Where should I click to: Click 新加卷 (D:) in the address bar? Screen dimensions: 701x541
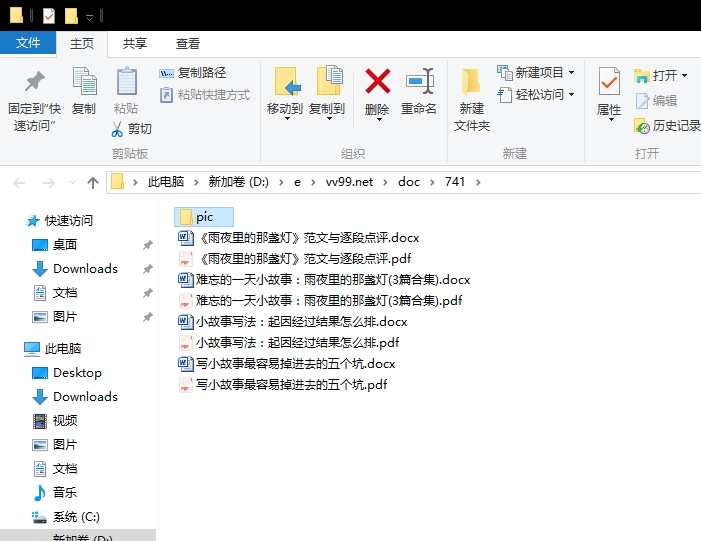238,182
